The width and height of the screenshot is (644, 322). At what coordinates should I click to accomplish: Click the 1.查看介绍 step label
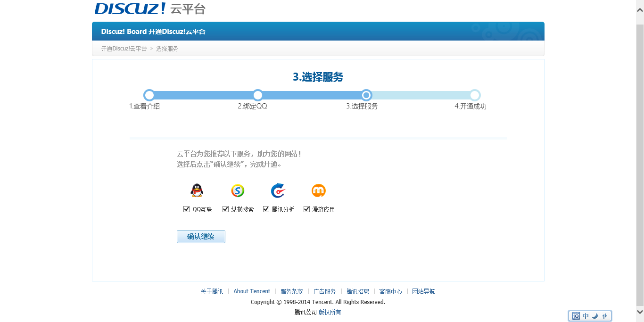[145, 107]
